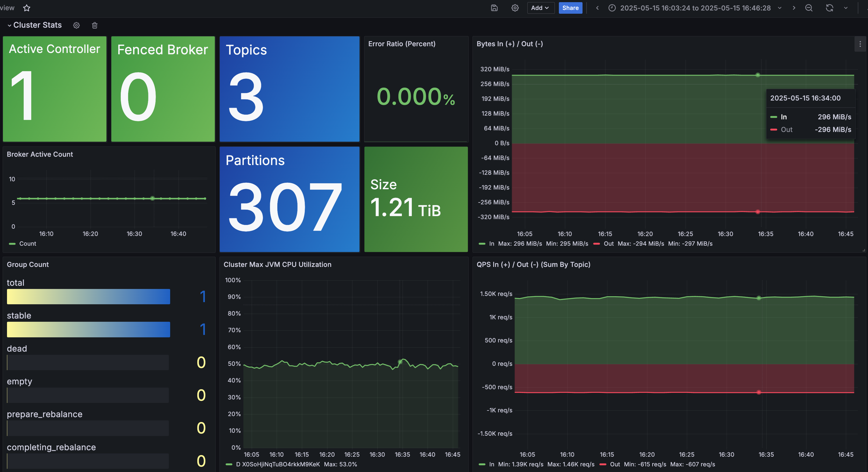
Task: Save the dashboard with disk icon
Action: 494,8
